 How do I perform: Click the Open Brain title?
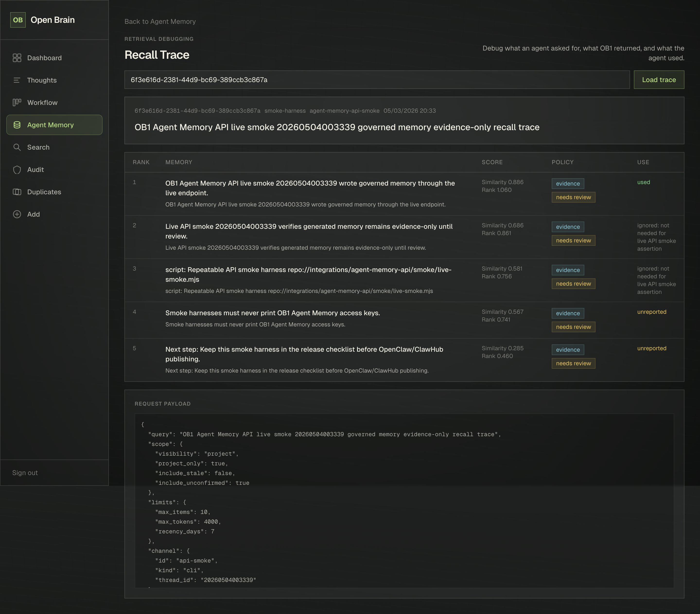click(53, 20)
